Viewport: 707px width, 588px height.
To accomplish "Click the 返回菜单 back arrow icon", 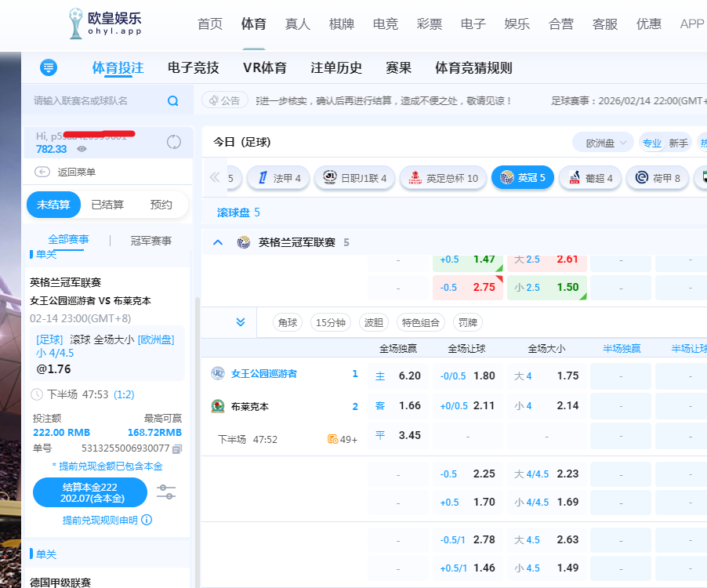I will click(42, 172).
